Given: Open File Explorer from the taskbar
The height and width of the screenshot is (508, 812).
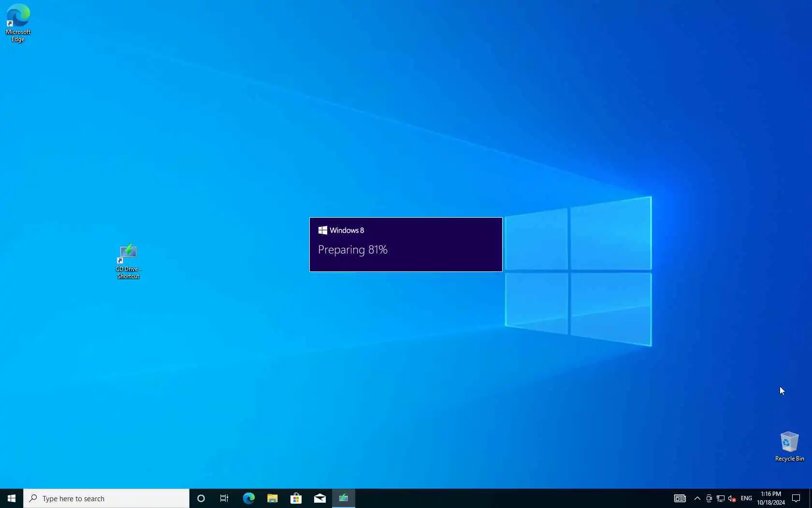Looking at the screenshot, I should pyautogui.click(x=272, y=498).
